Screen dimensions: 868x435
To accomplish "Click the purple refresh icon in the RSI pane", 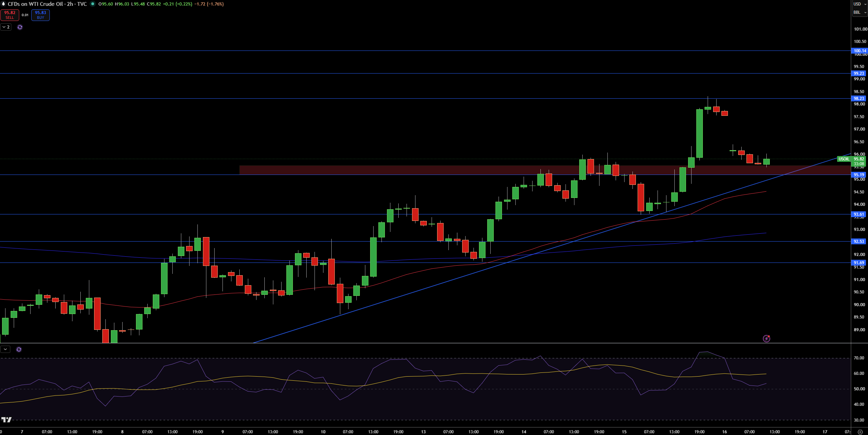I will coord(19,349).
